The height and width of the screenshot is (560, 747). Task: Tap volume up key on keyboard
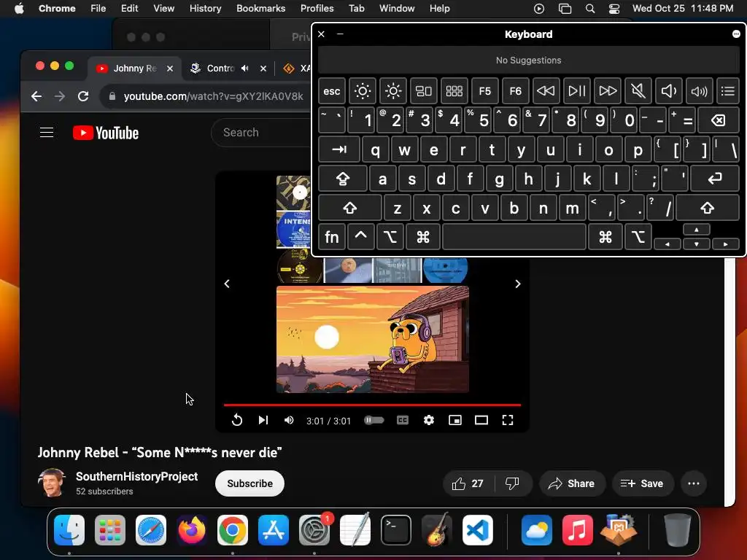pos(699,91)
